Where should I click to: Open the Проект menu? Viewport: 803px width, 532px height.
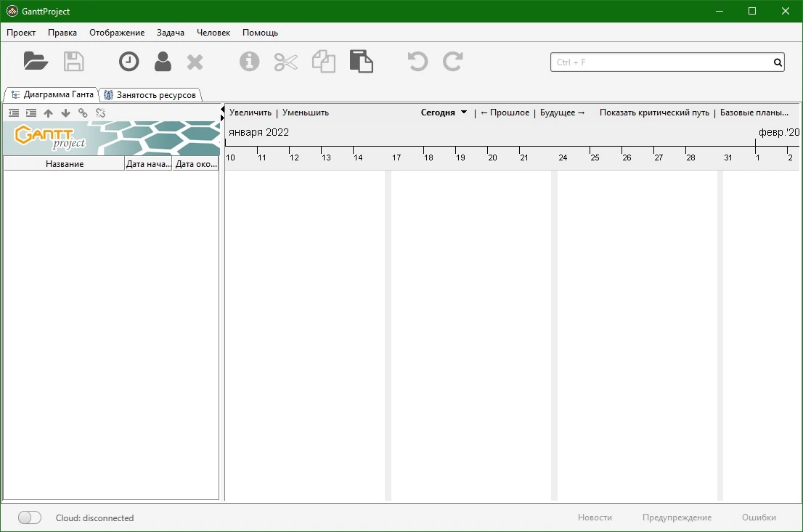click(x=21, y=32)
